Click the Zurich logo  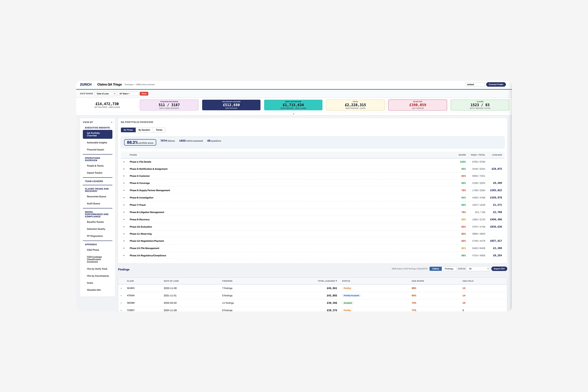[86, 84]
